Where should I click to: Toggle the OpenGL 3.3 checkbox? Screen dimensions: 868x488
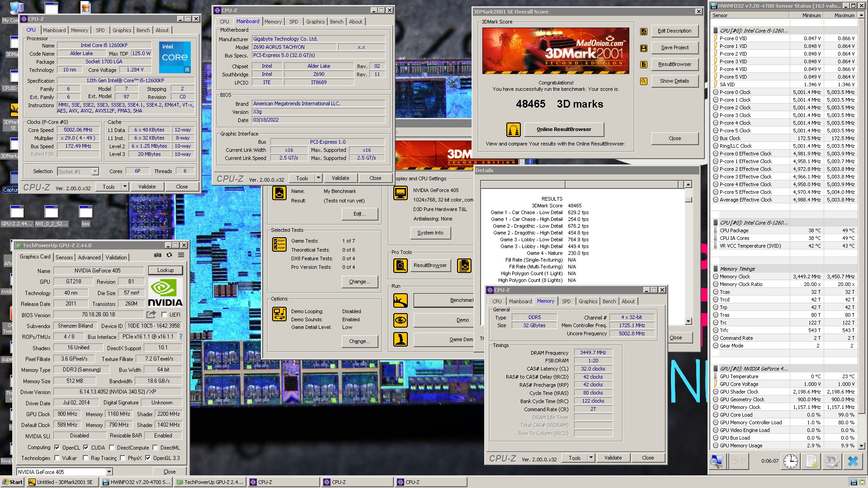click(148, 458)
